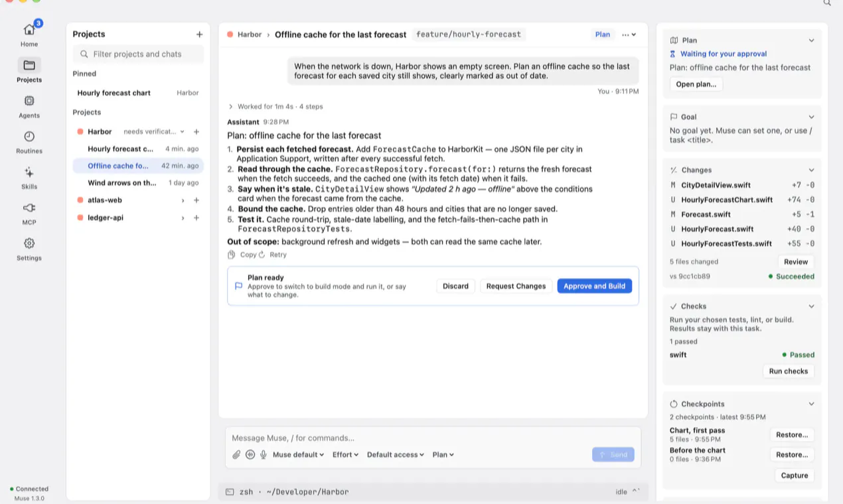Restore the 'Chart, first pass' checkpoint
Viewport: 843px width, 504px height.
[x=792, y=435]
